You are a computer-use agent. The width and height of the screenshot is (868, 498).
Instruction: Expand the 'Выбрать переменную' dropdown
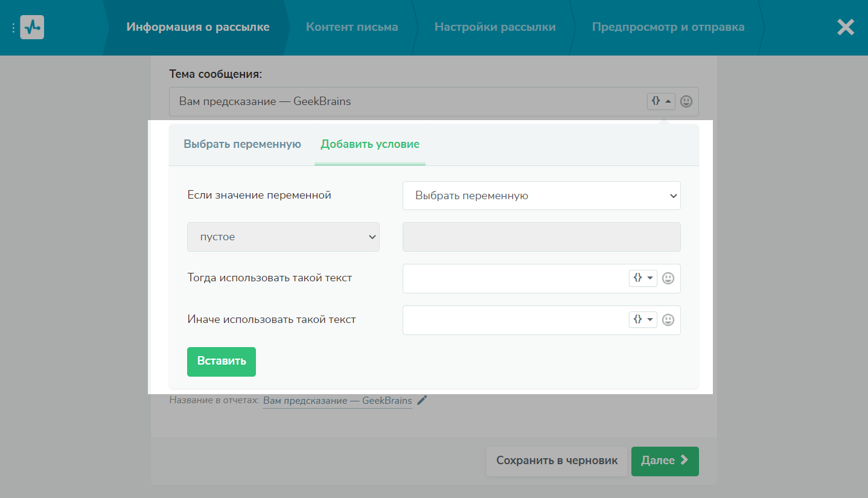tap(541, 196)
